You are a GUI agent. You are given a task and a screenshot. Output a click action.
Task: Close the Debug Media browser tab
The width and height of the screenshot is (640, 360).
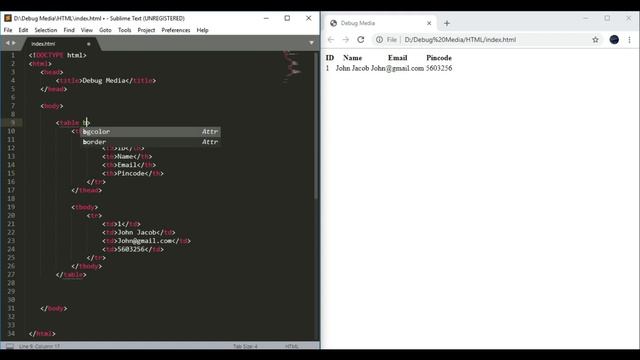point(429,23)
